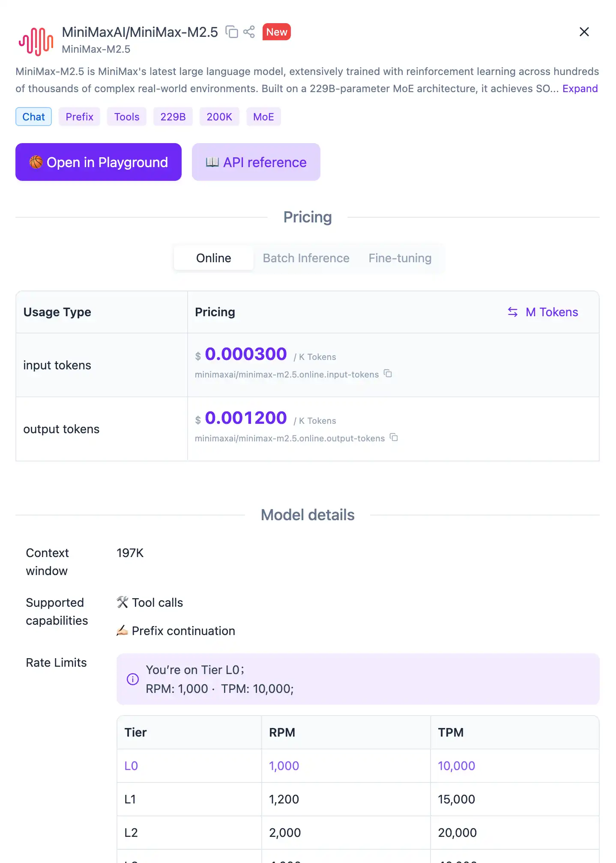
Task: Toggle pricing unit to M Tokens
Action: coord(543,312)
